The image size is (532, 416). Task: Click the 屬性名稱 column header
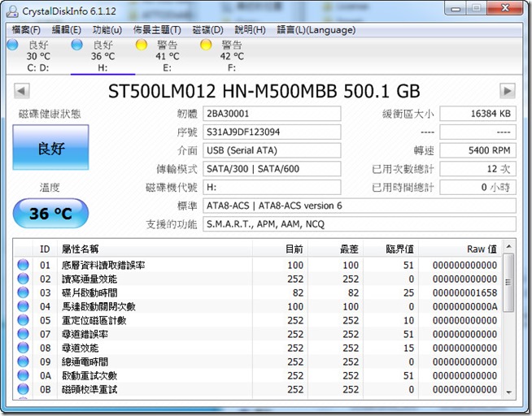(155, 249)
